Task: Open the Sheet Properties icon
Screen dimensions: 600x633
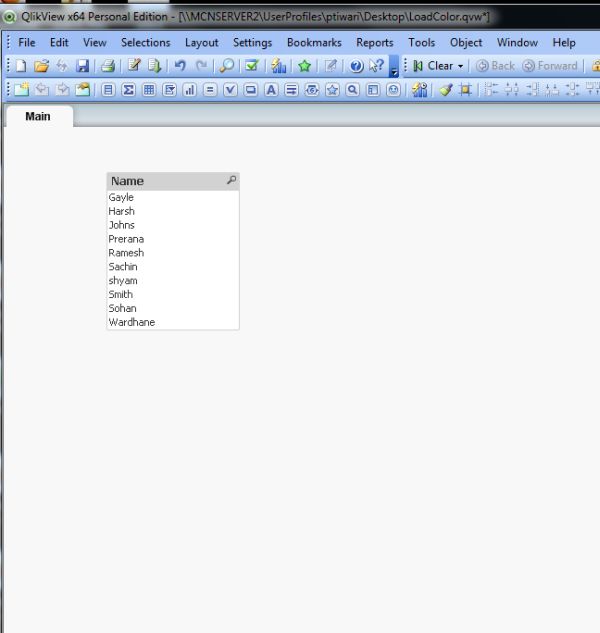Action: pyautogui.click(x=82, y=89)
